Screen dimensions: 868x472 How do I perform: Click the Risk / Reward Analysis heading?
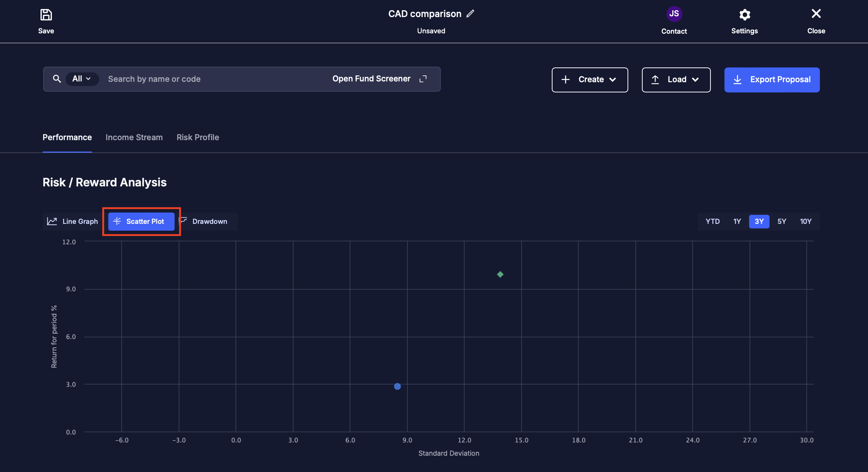click(x=105, y=182)
